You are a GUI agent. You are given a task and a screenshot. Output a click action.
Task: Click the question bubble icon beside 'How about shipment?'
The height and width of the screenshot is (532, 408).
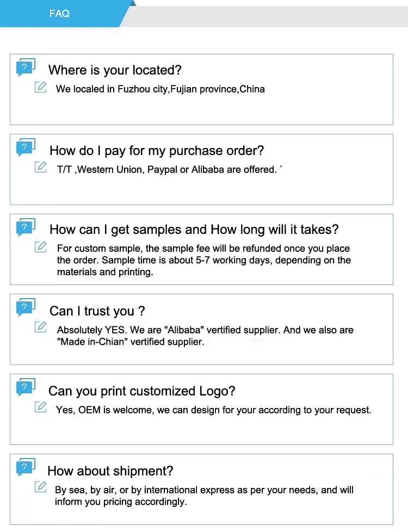pos(26,467)
